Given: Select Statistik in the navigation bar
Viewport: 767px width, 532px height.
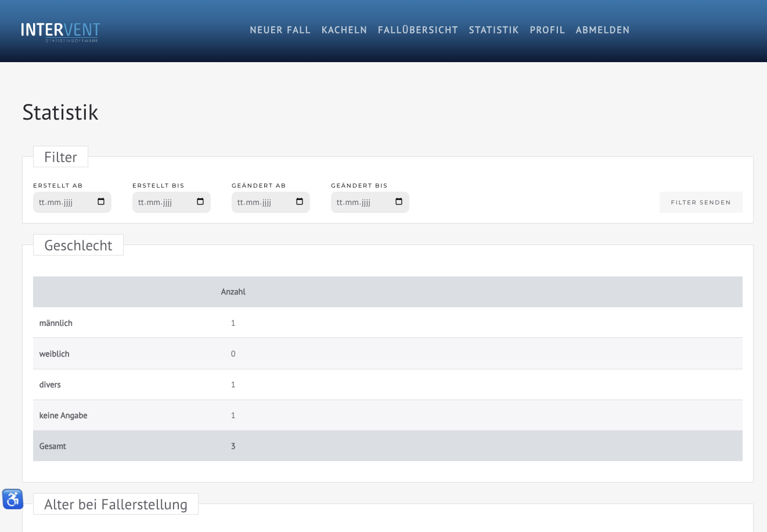Looking at the screenshot, I should coord(494,30).
